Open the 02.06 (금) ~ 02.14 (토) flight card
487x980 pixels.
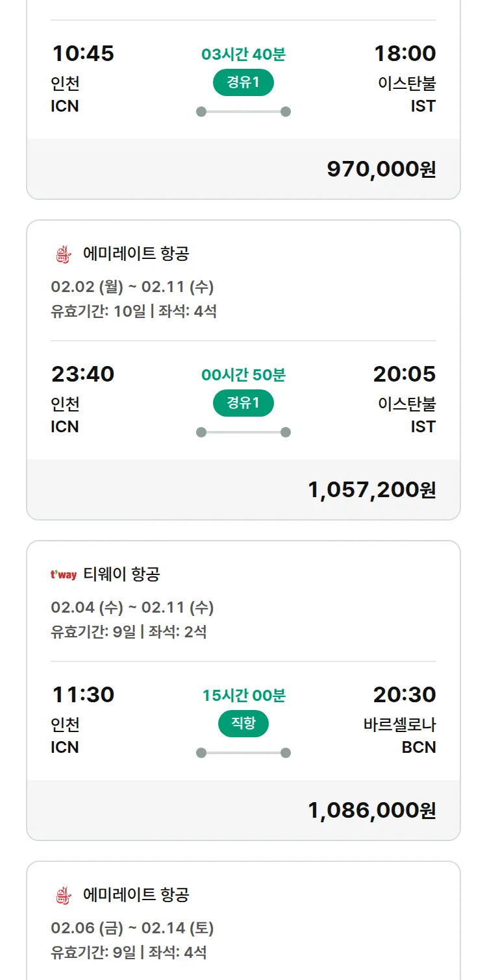132,928
